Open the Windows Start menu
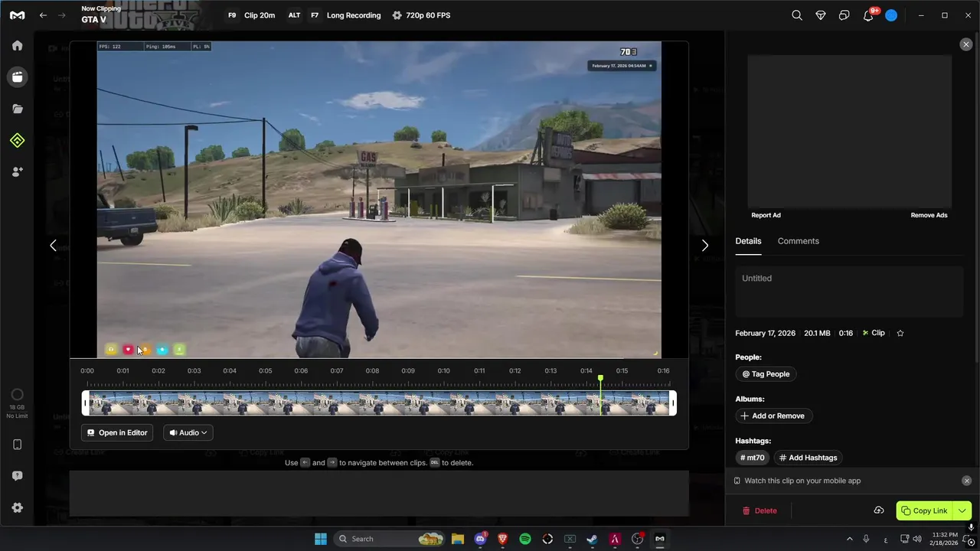 coord(321,539)
